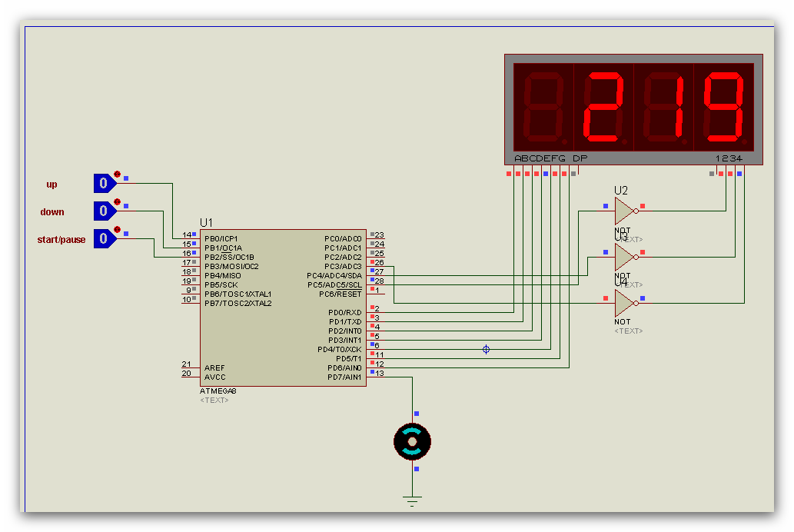Select the ATMEGA8 microcontroller body
Viewport: 794px width, 532px height.
coord(283,338)
